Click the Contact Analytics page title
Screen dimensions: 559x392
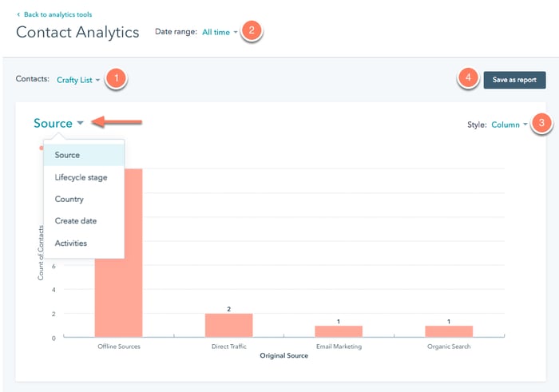coord(77,32)
